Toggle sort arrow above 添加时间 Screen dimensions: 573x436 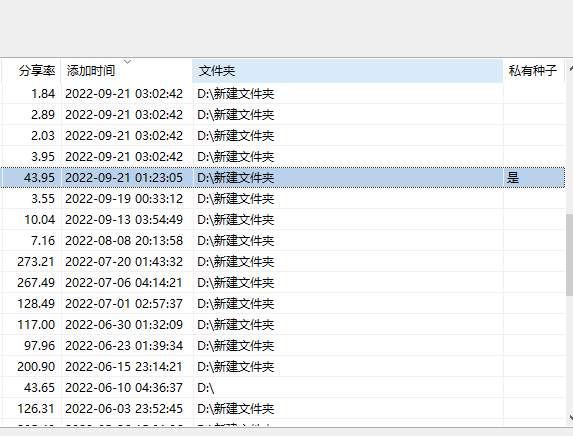click(x=128, y=62)
